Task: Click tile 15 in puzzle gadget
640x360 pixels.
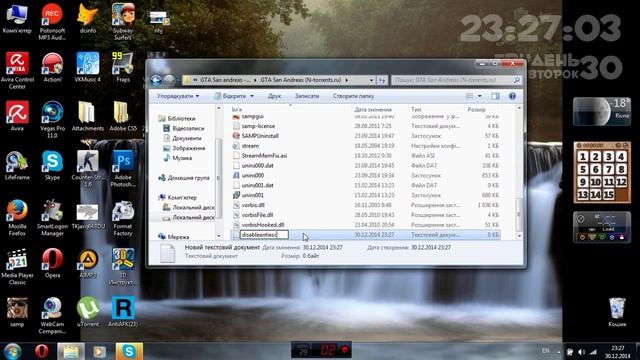Action: pos(609,195)
